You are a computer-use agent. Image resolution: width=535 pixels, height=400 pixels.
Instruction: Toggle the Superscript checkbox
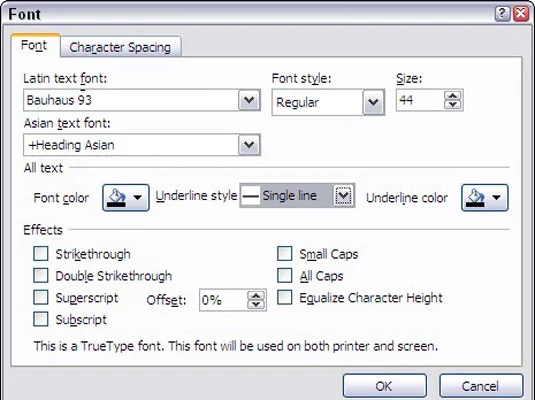tap(41, 297)
